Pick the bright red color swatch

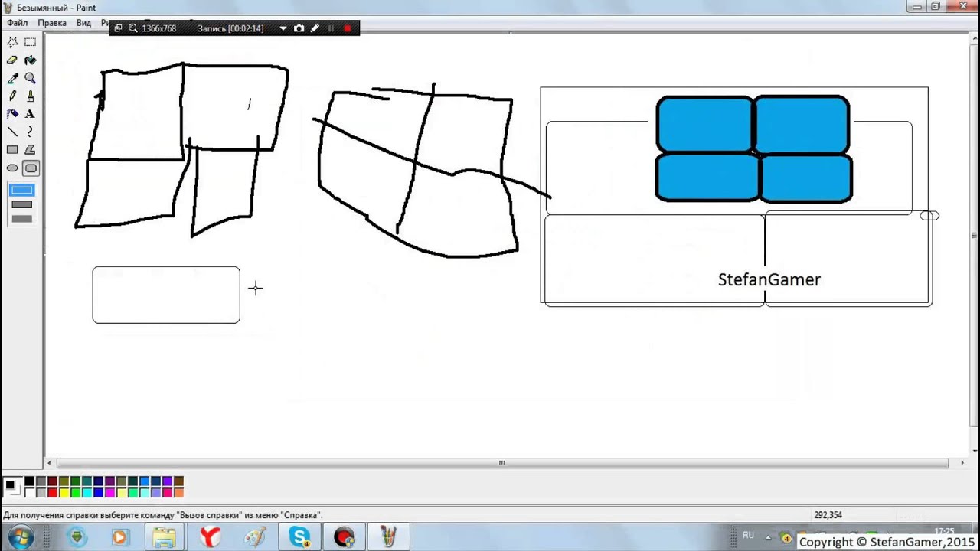pos(52,492)
